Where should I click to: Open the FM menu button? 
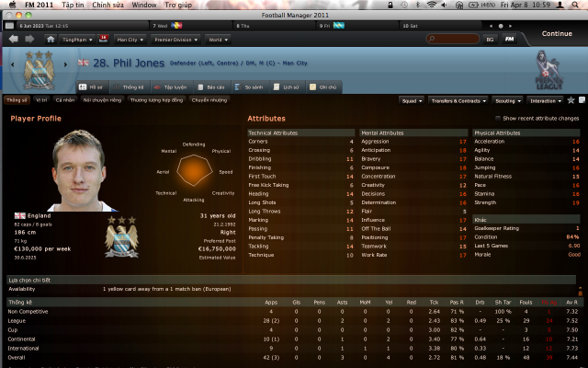point(509,39)
